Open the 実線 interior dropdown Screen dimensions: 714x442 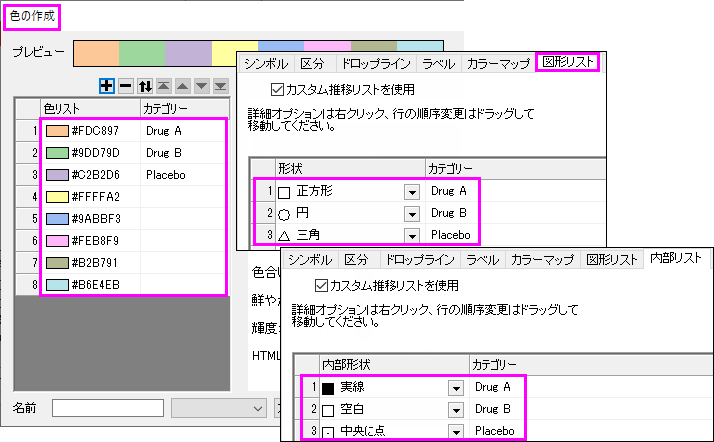pyautogui.click(x=456, y=388)
